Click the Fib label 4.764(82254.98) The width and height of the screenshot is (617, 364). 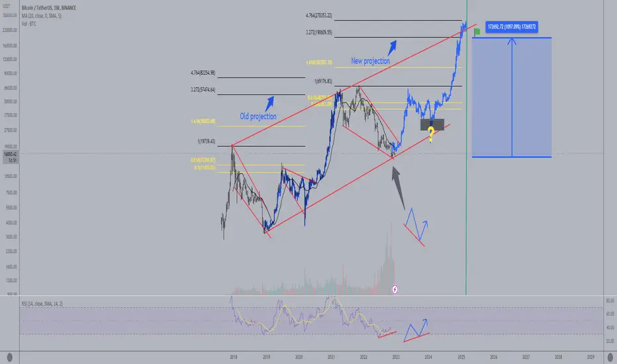(203, 73)
